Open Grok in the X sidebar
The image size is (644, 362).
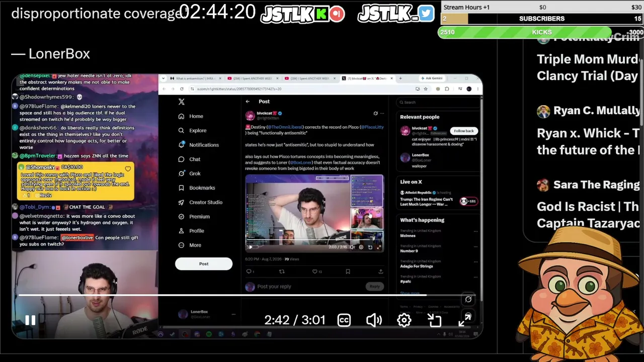[189, 173]
